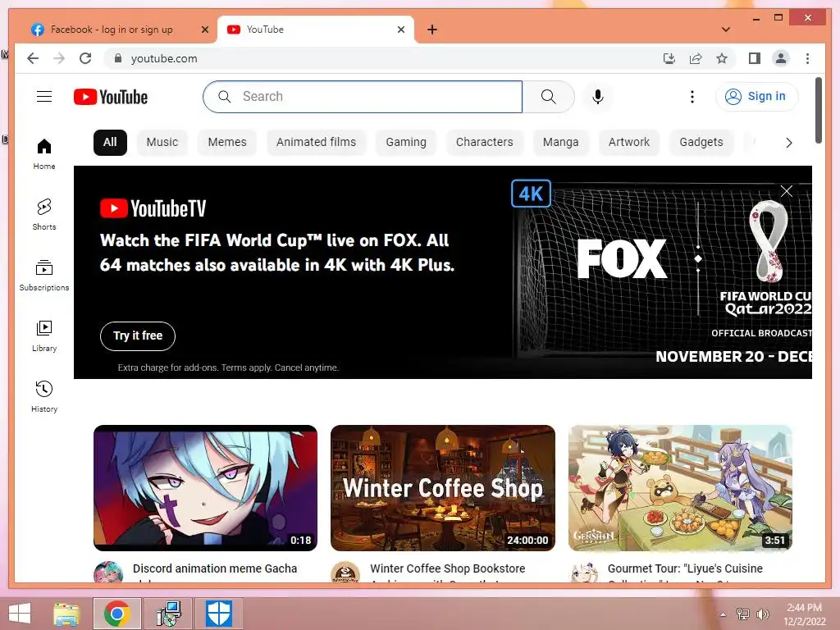Open File Explorer from taskbar
840x630 pixels.
(66, 614)
